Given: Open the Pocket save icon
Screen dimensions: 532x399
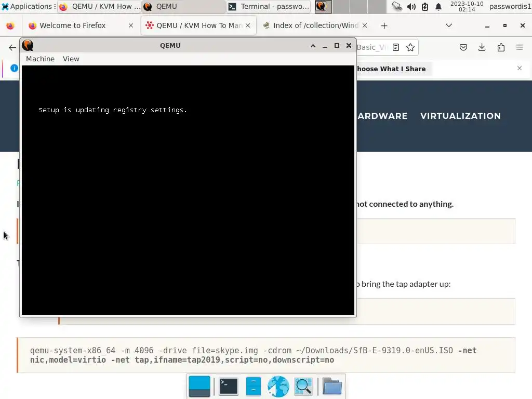Looking at the screenshot, I should coord(463,47).
